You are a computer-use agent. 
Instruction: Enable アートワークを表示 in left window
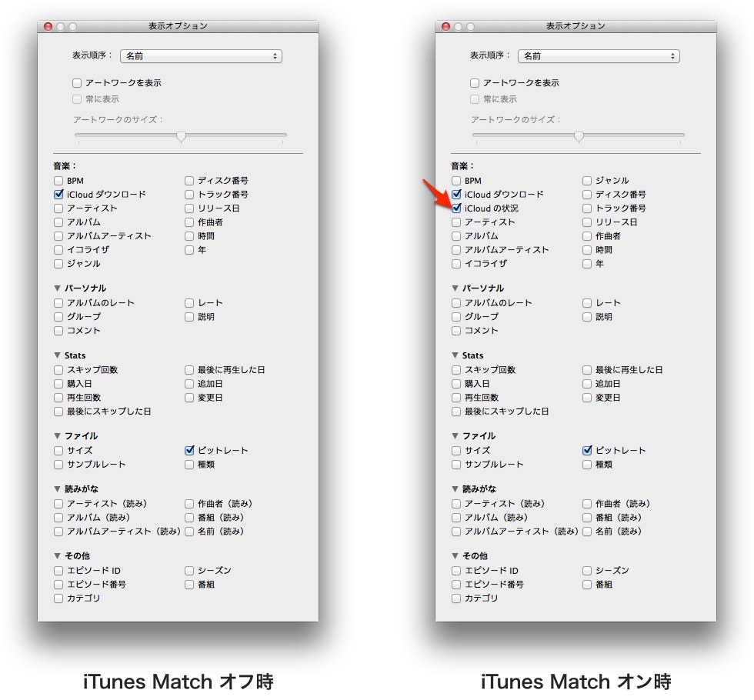[77, 83]
